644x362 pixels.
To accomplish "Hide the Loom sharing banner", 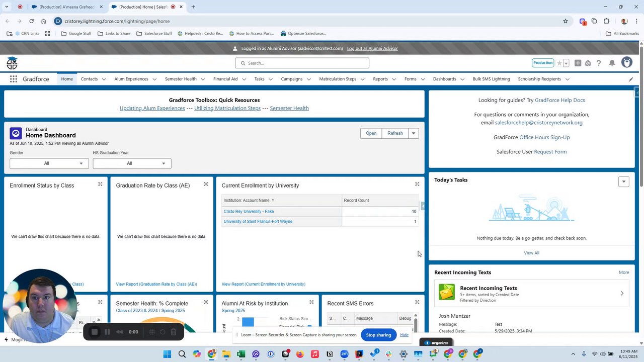I will 404,335.
